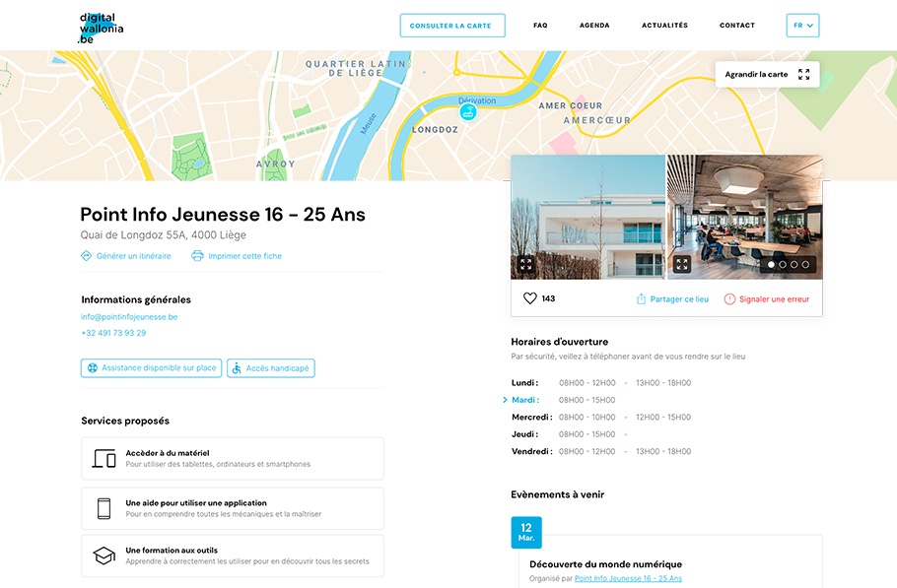This screenshot has height=588, width=897.
Task: Click Accès handicapé tag
Action: 271,368
